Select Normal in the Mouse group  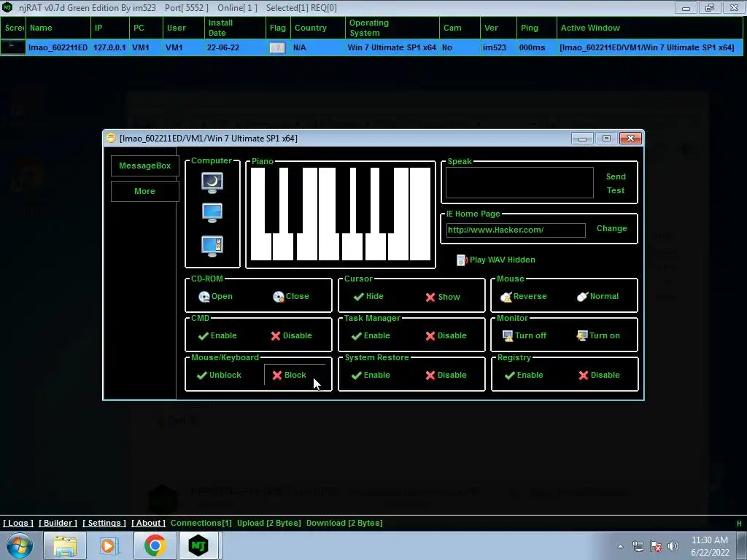[x=598, y=296]
